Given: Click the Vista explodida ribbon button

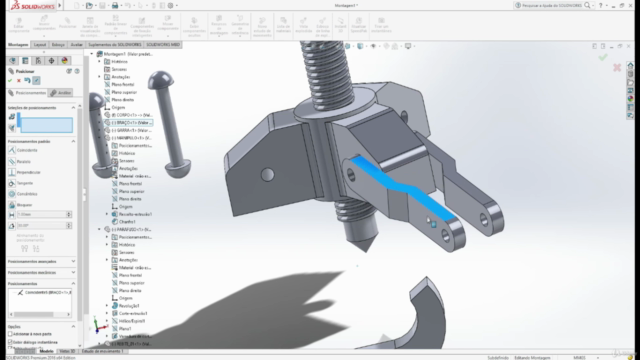Looking at the screenshot, I should pos(303,26).
